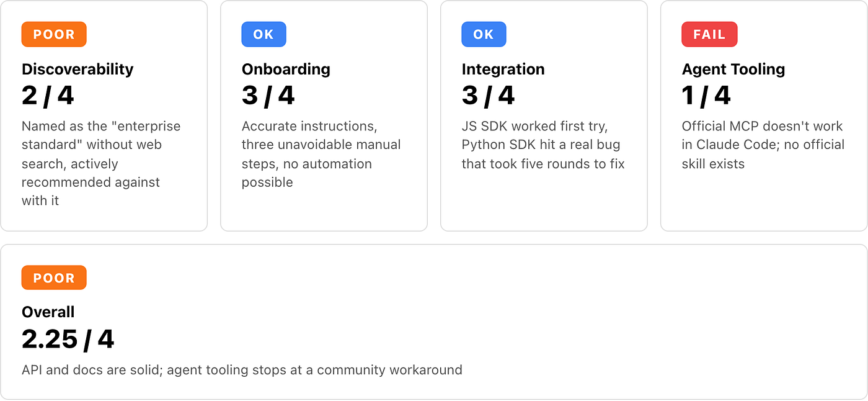Click the 2.25 / 4 overall score

point(68,339)
